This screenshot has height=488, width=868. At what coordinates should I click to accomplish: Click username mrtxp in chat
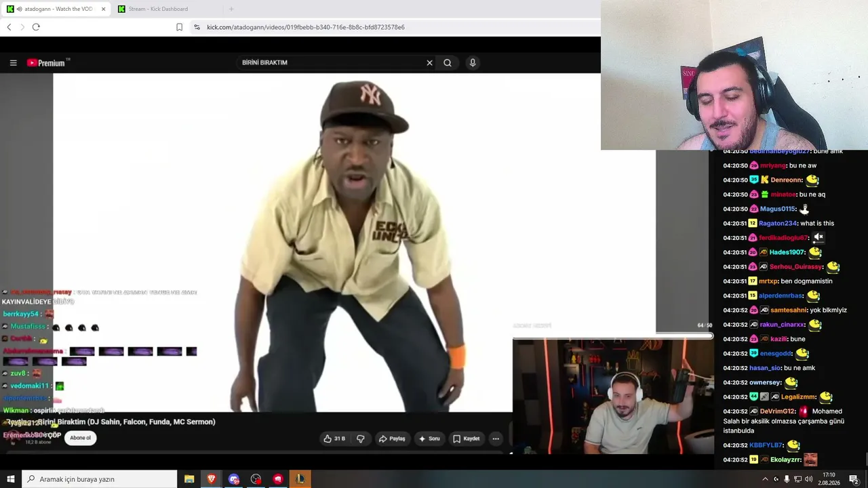coord(768,281)
